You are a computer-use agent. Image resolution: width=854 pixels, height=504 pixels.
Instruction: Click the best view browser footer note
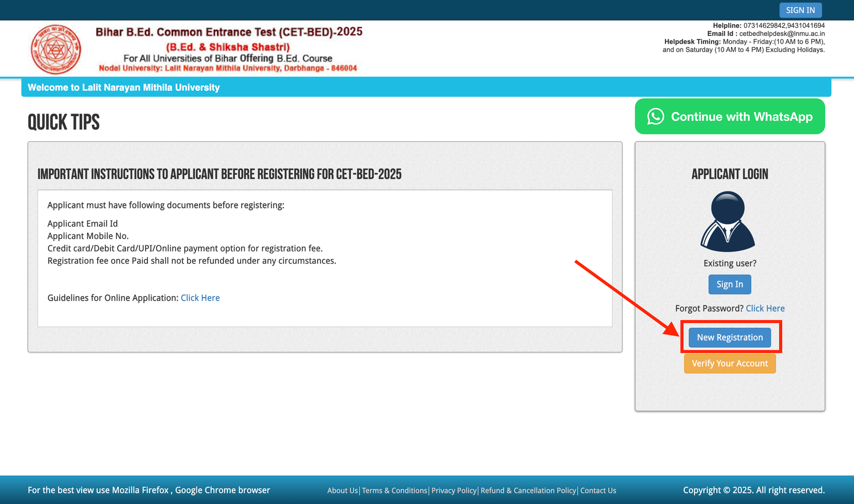(149, 490)
